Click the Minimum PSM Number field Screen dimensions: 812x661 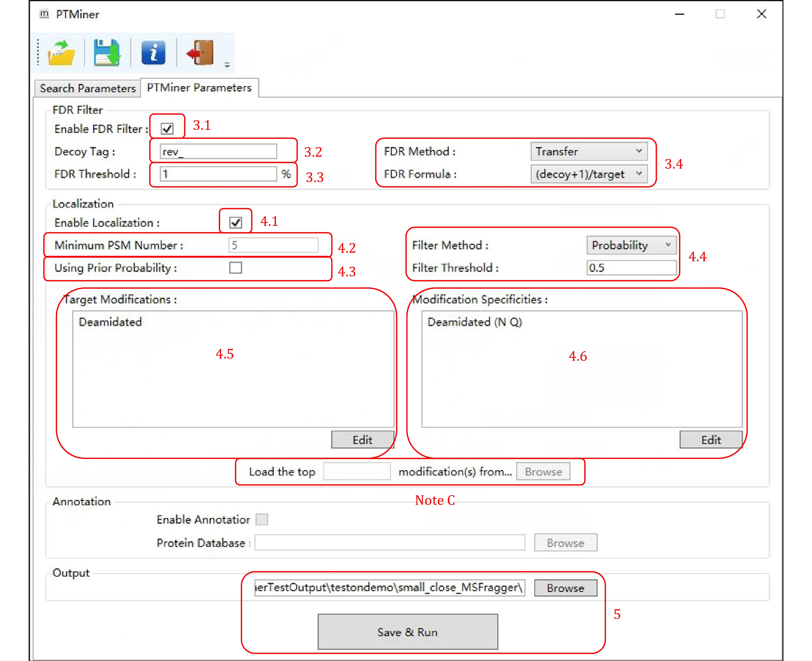coord(273,245)
